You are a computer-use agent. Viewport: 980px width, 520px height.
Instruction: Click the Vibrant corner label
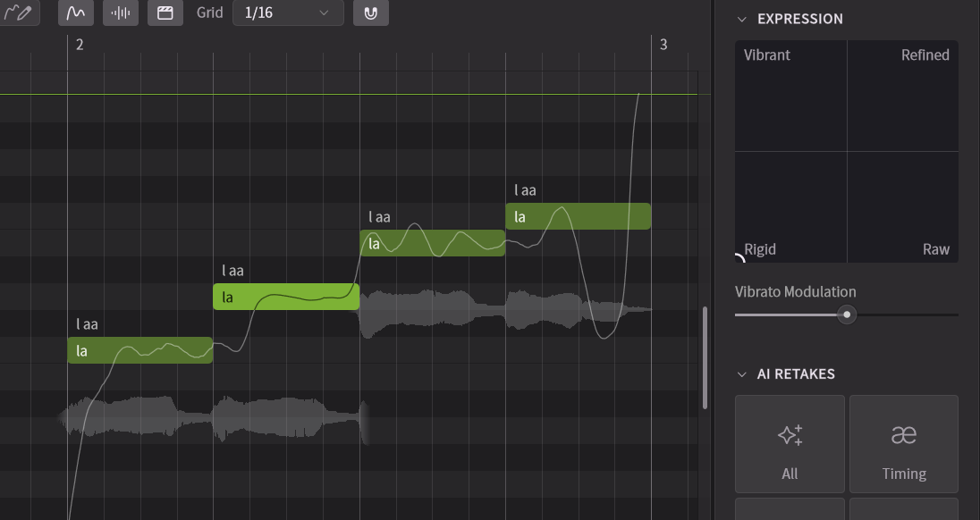point(767,55)
